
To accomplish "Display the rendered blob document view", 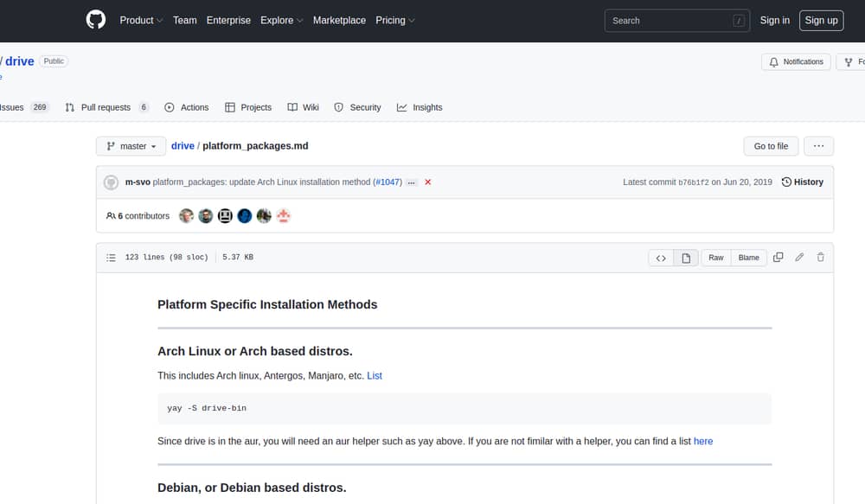I will pyautogui.click(x=686, y=258).
